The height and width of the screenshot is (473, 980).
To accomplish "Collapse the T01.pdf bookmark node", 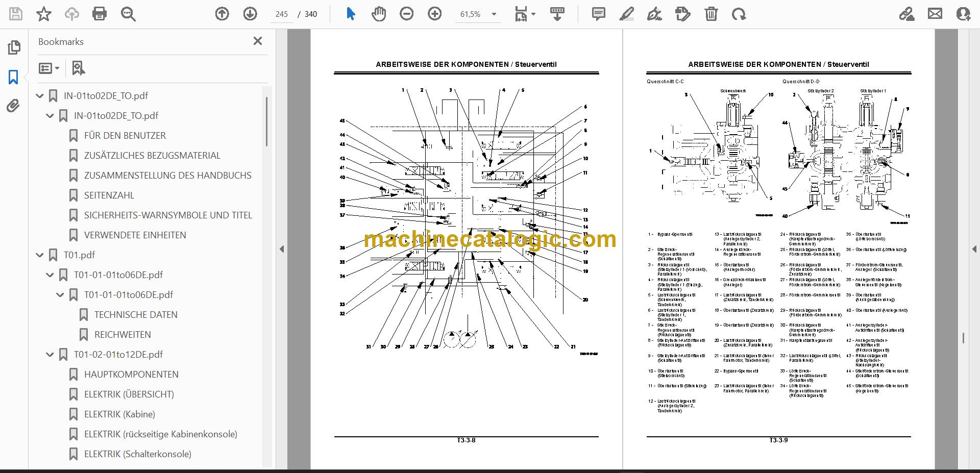I will coord(40,255).
